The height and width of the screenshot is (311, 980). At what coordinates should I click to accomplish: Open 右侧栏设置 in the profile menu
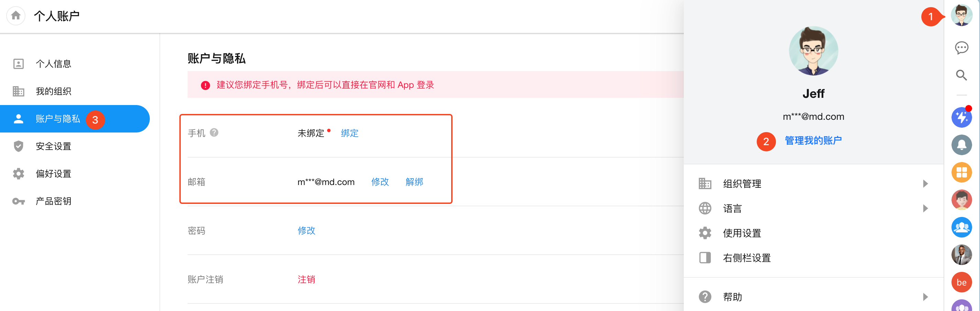coord(746,258)
